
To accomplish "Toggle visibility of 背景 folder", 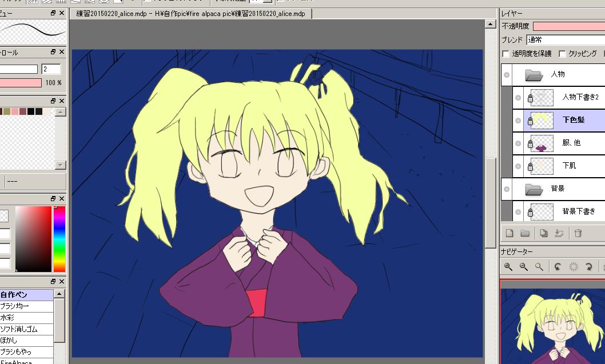I will click(507, 189).
